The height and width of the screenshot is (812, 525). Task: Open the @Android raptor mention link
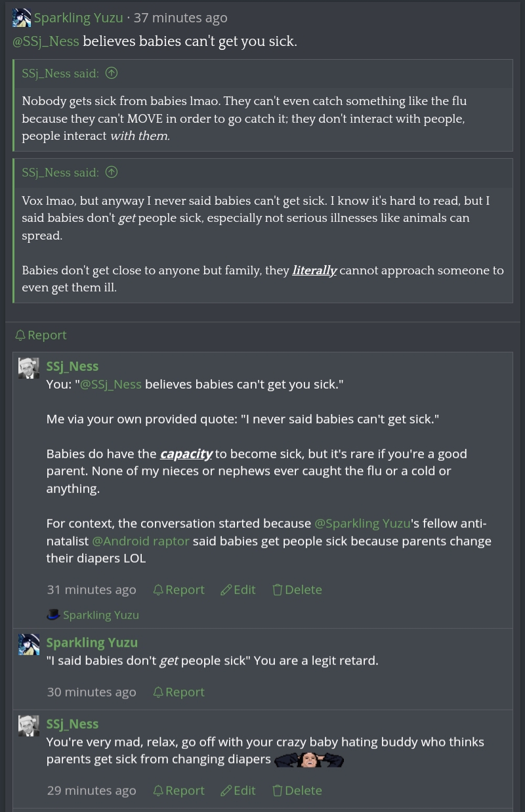point(140,541)
